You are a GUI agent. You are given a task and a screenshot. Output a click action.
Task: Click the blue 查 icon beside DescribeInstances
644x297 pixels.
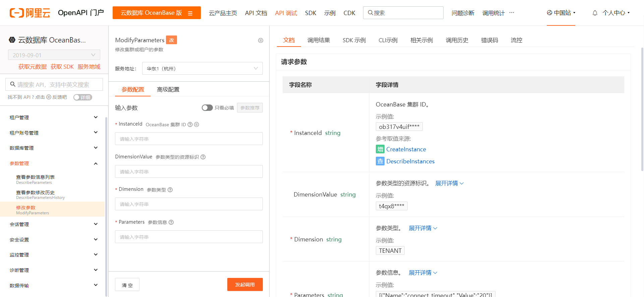tap(380, 161)
